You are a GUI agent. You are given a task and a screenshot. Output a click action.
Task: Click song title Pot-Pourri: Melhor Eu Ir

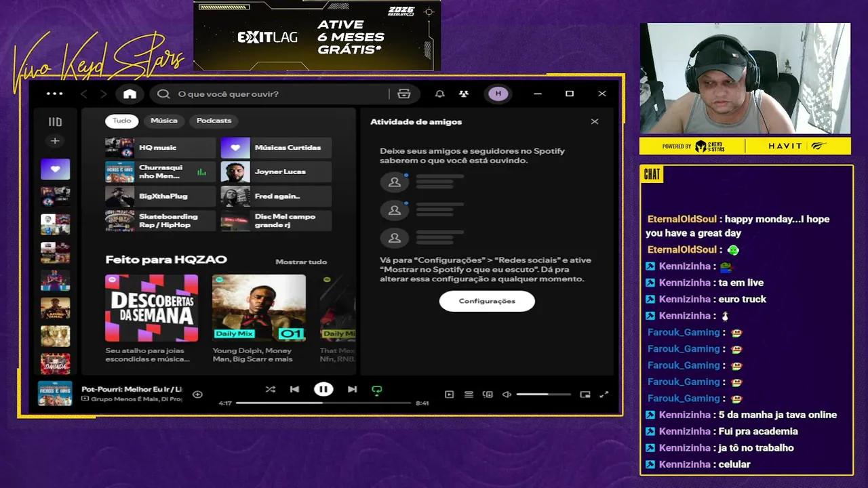(132, 389)
